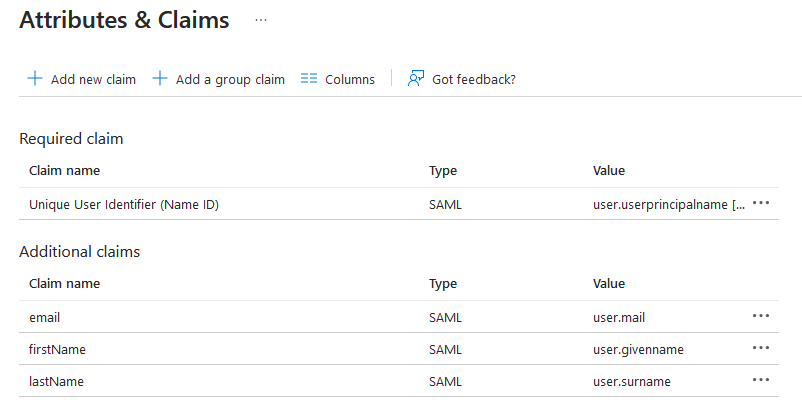Click the feedback person icon
Screen dimensions: 802x415
(x=416, y=79)
